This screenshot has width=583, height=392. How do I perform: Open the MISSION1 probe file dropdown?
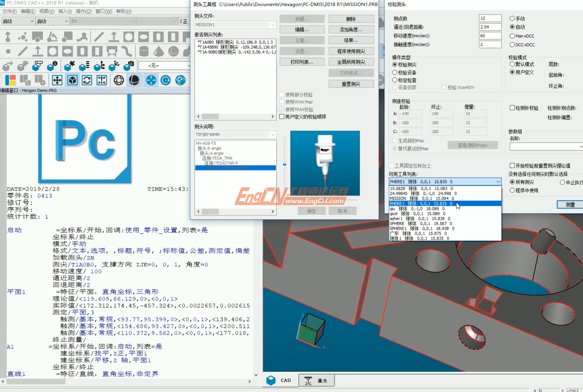pos(272,24)
